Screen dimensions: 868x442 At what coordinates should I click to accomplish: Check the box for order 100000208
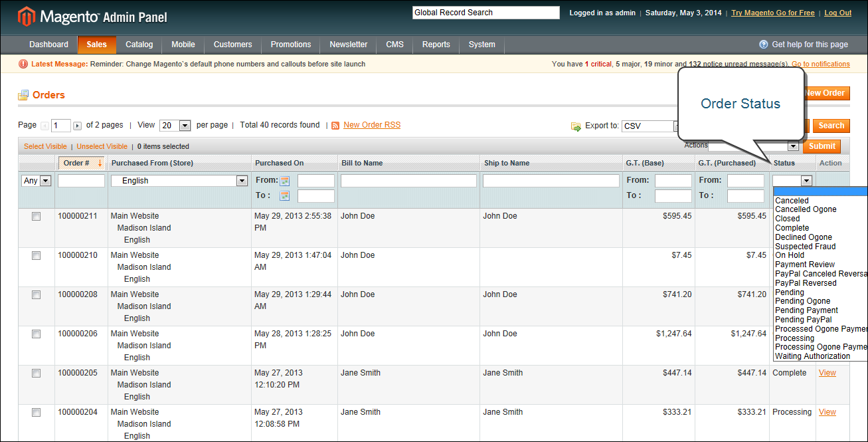37,295
